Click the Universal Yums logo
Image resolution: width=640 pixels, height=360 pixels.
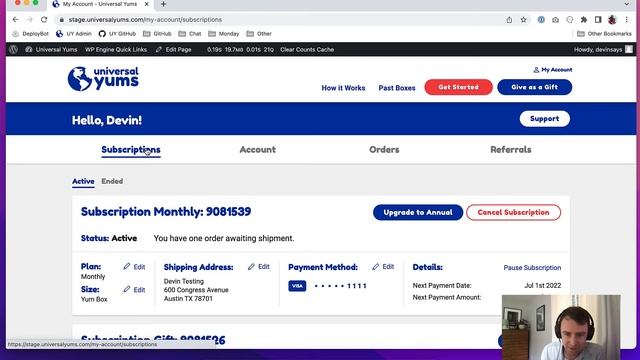tap(103, 78)
